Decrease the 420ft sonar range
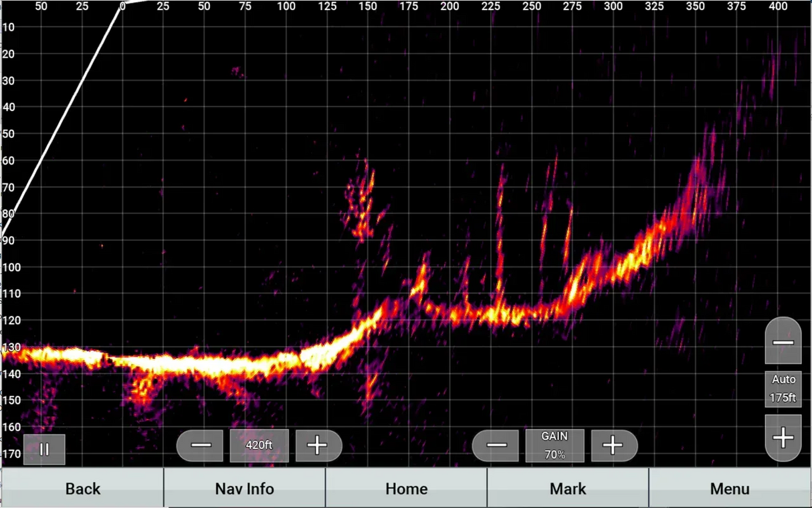The height and width of the screenshot is (508, 812). click(200, 445)
